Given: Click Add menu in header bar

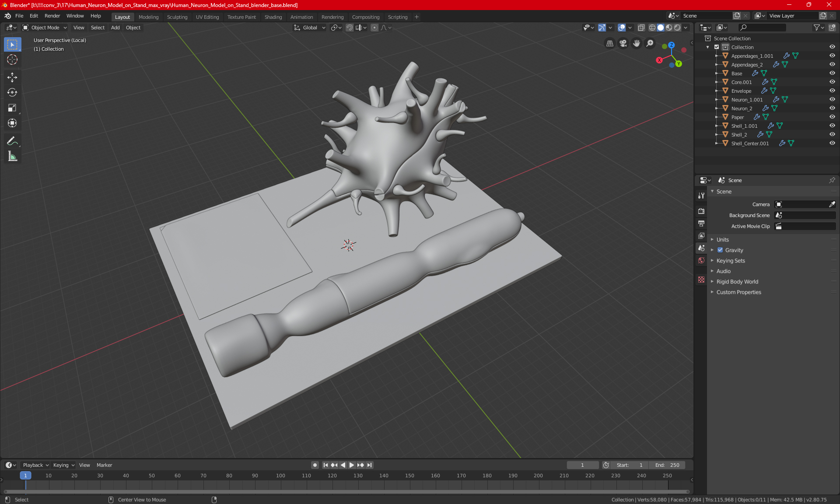Looking at the screenshot, I should [x=115, y=28].
